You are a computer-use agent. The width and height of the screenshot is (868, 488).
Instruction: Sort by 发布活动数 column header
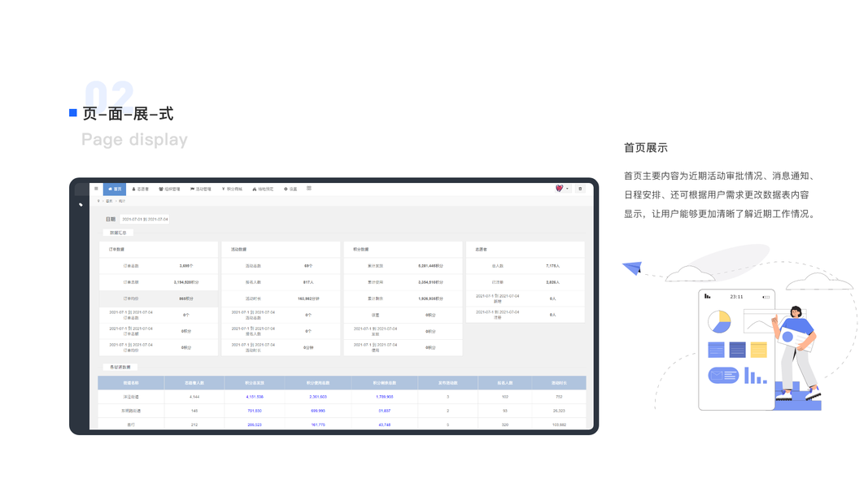coord(448,383)
